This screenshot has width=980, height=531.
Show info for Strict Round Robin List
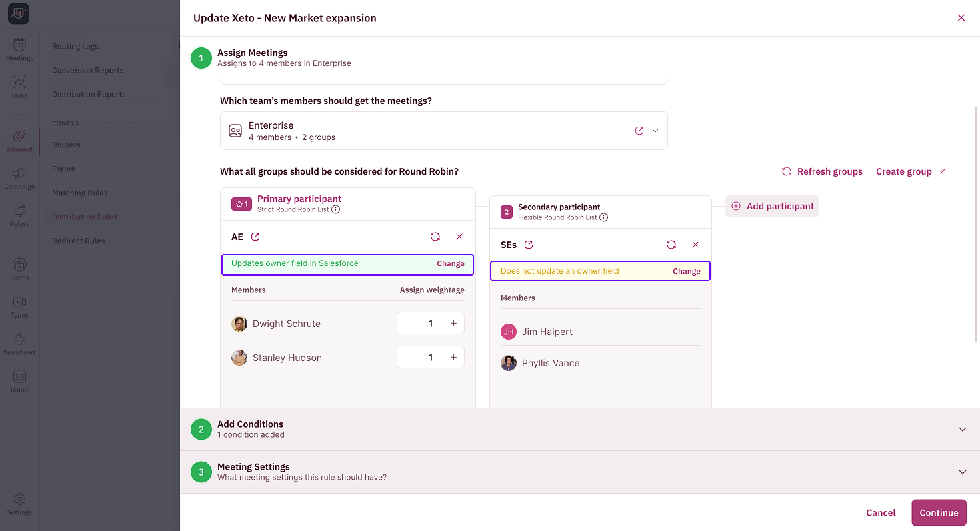(336, 209)
